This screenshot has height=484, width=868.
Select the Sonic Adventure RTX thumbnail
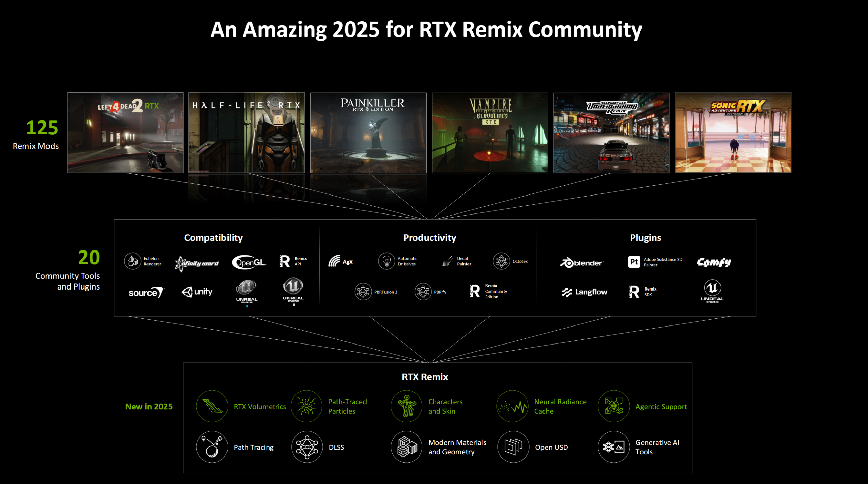[x=733, y=133]
